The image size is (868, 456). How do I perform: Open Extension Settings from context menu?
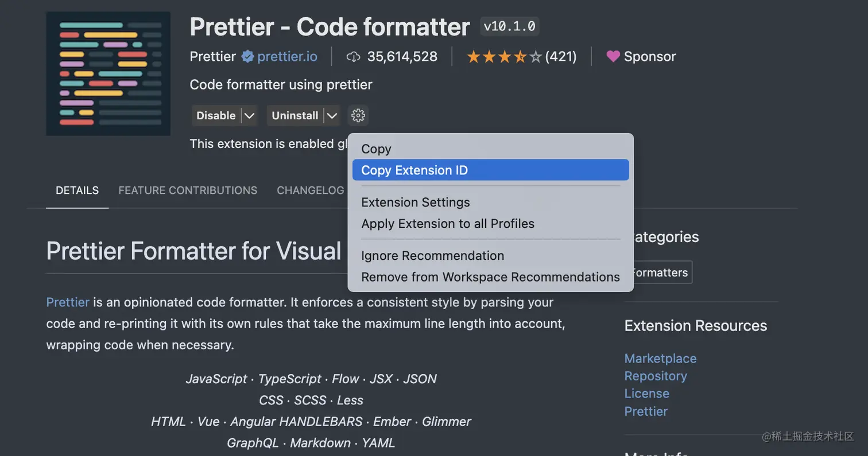pos(416,202)
